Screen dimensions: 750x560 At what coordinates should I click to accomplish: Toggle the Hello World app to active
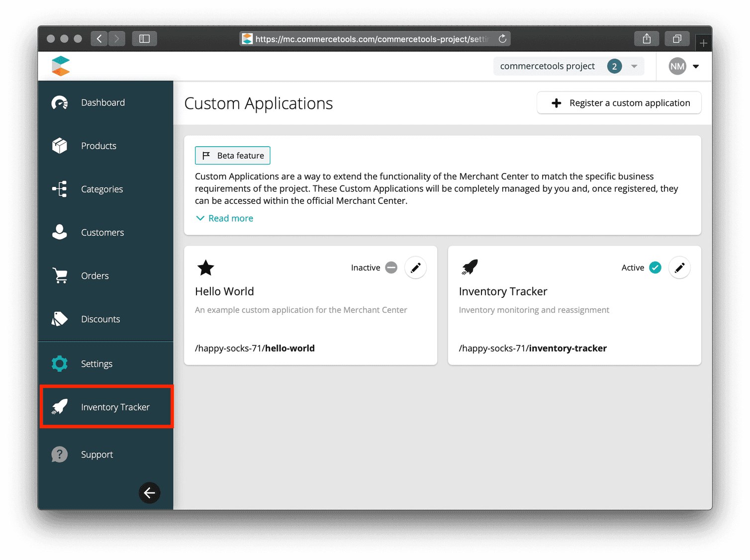[x=391, y=268]
